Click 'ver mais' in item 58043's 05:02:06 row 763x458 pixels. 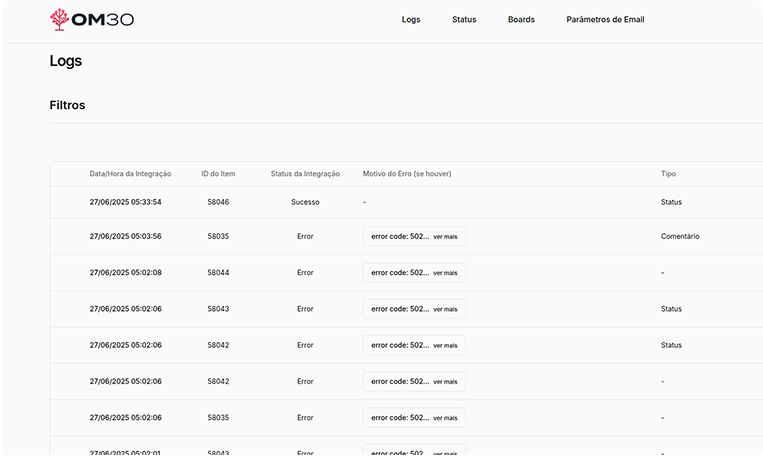click(445, 309)
